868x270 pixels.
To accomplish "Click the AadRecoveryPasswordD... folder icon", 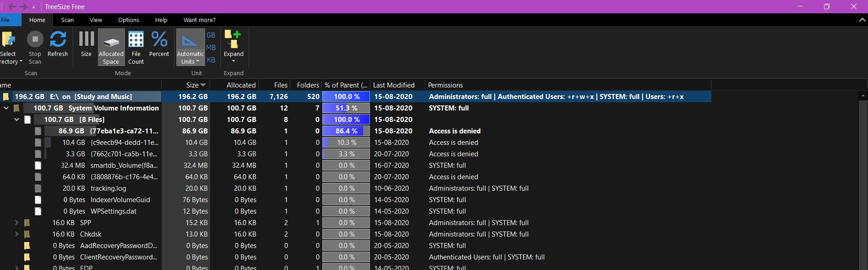I will [x=27, y=246].
